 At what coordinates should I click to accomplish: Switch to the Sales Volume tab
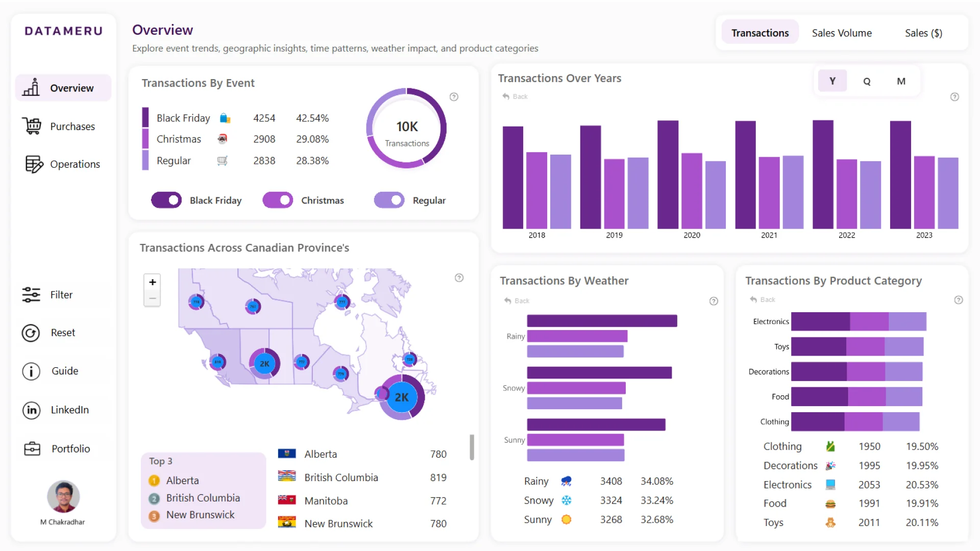[842, 33]
